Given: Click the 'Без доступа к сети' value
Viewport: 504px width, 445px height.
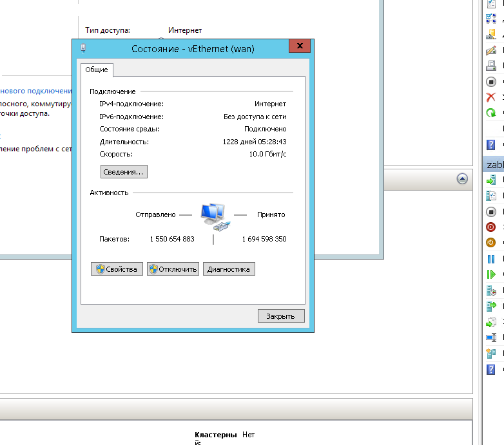Looking at the screenshot, I should click(255, 117).
